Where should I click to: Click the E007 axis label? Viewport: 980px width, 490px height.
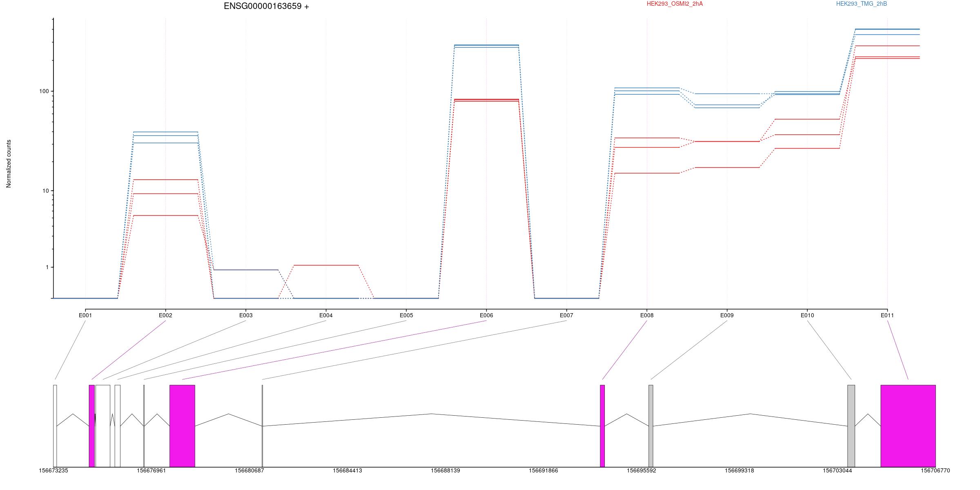coord(566,315)
